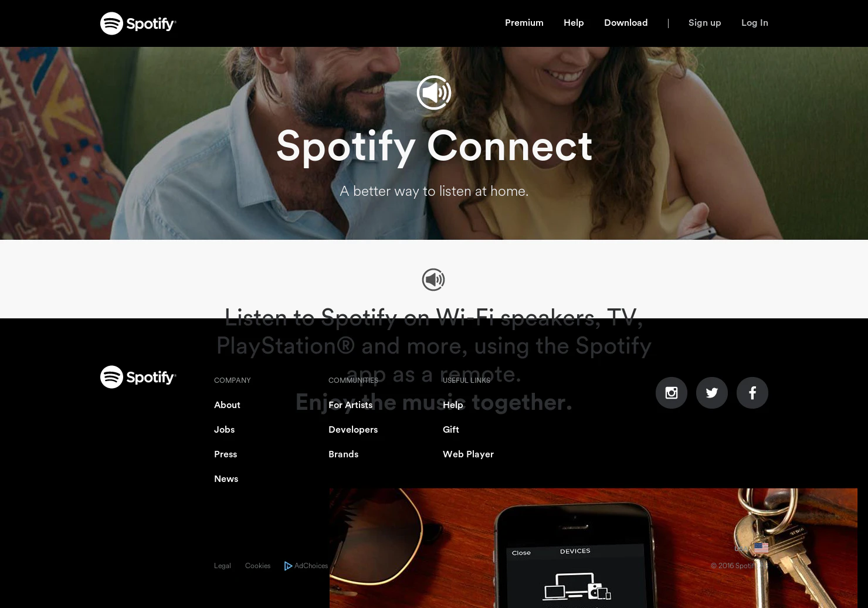Open the For Artists community link
The image size is (868, 608).
[x=350, y=405]
